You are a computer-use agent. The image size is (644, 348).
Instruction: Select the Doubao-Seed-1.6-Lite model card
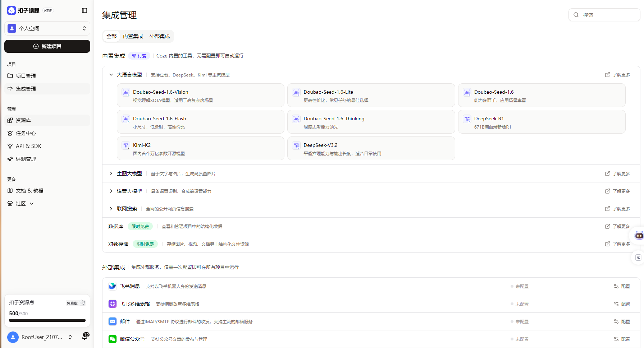point(371,95)
